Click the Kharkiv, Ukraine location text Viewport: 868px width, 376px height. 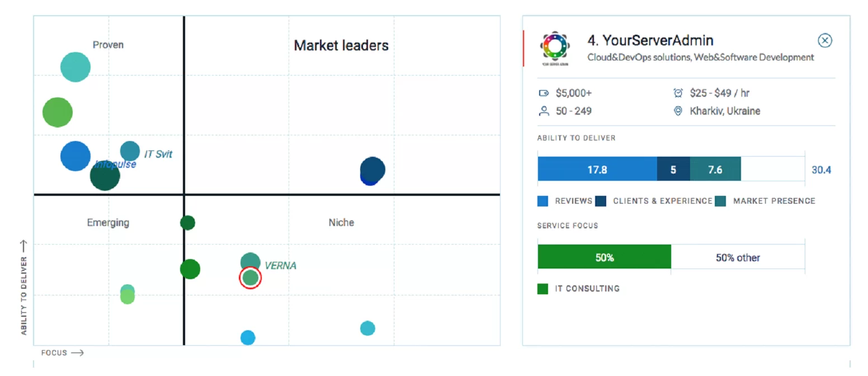725,111
